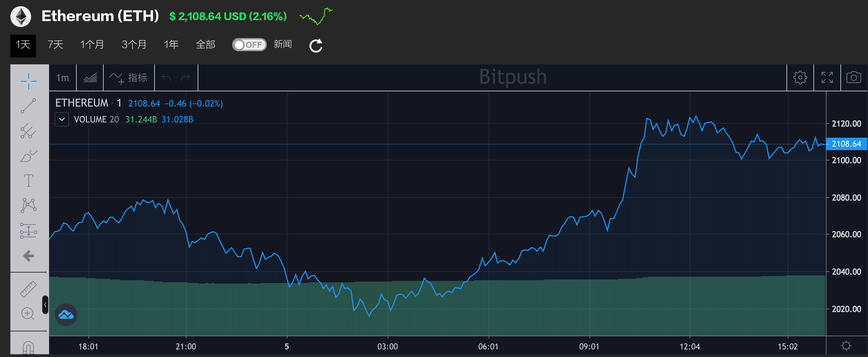Select the prediction and measurement tool

[29, 230]
